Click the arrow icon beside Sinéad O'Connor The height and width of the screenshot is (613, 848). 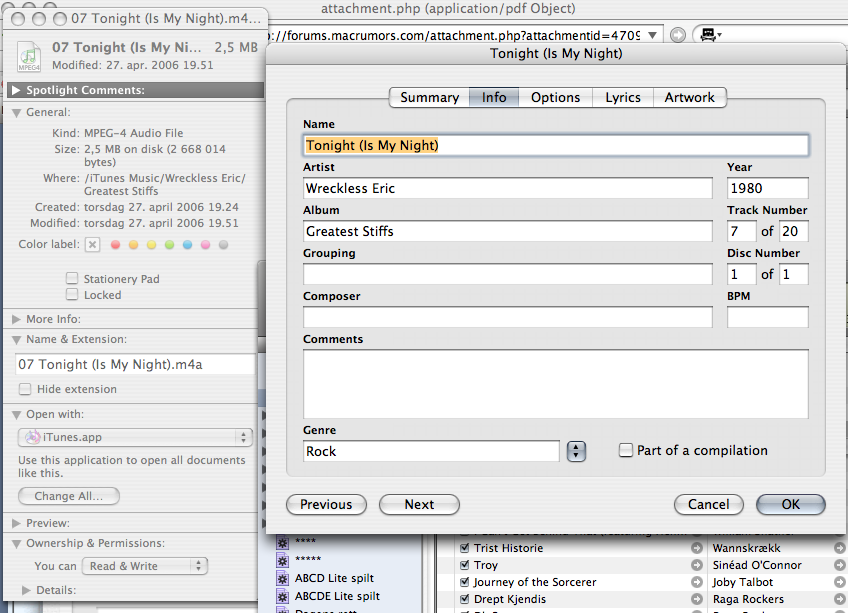tap(839, 565)
